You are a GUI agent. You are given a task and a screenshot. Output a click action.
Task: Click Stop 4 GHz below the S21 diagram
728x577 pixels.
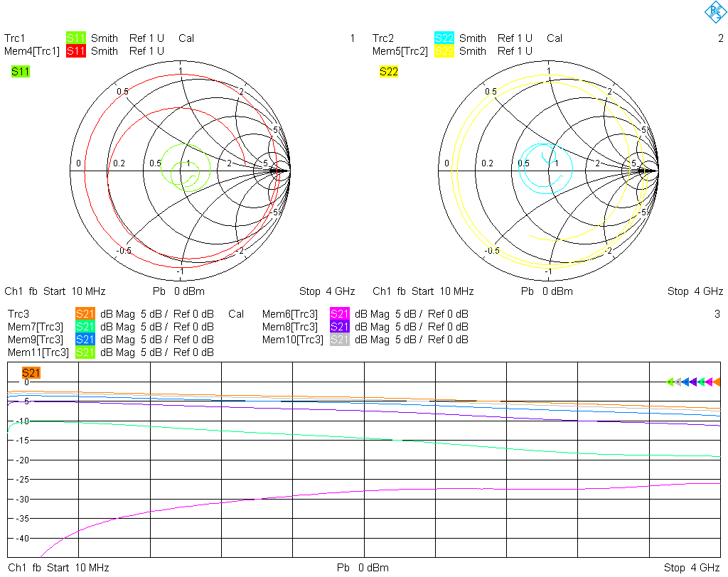[692, 567]
